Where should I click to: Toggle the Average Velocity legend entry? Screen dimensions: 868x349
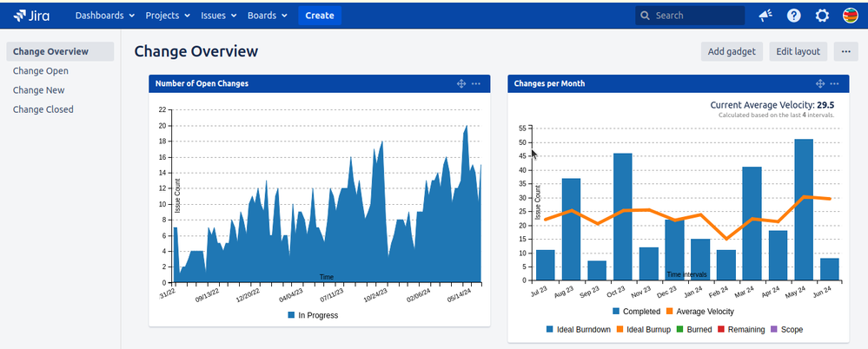tap(703, 310)
